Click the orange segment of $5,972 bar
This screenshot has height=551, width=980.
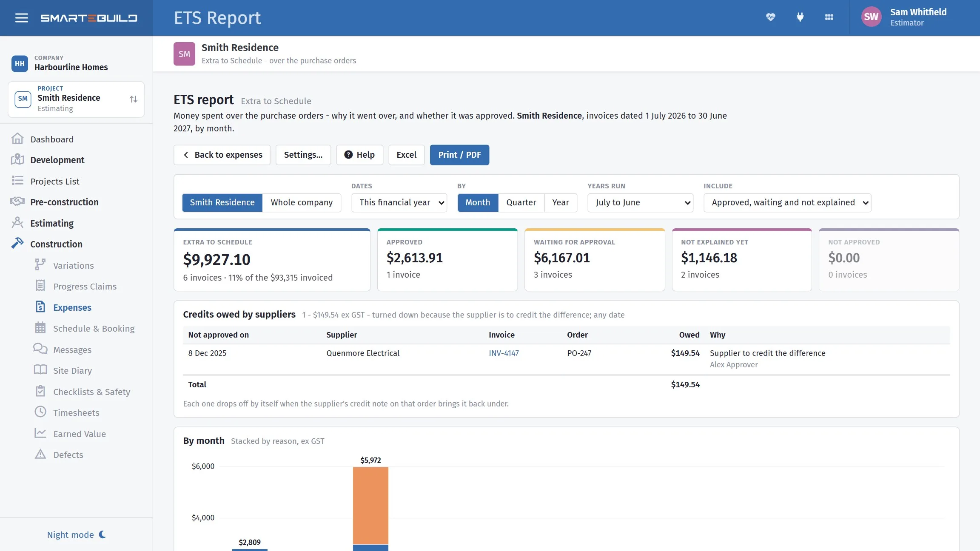point(370,506)
